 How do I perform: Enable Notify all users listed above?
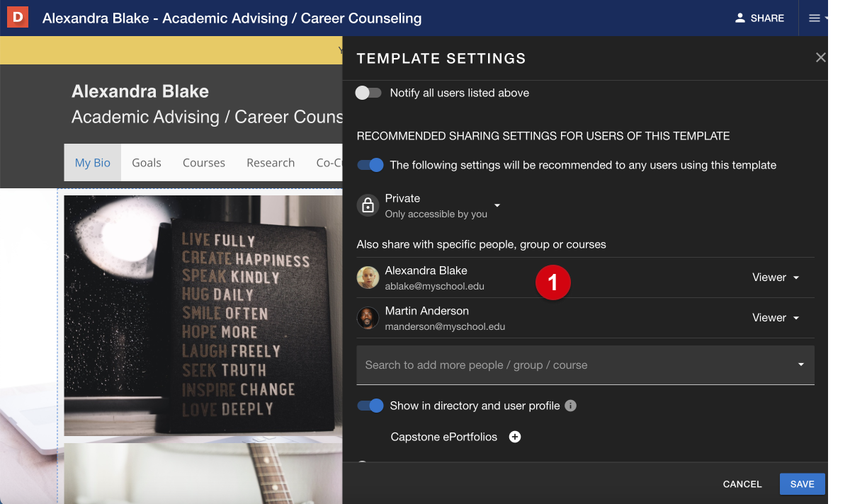(368, 92)
